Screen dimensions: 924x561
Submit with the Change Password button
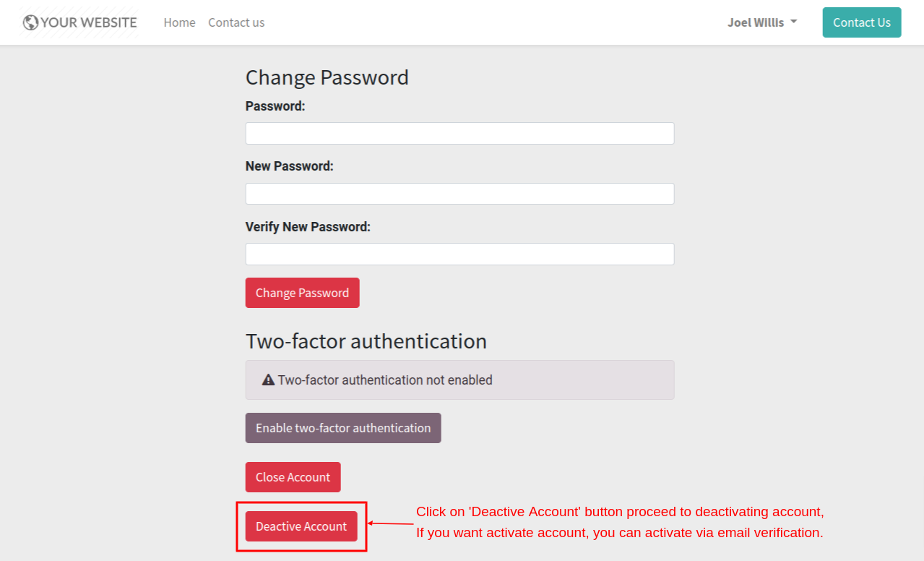pos(302,293)
